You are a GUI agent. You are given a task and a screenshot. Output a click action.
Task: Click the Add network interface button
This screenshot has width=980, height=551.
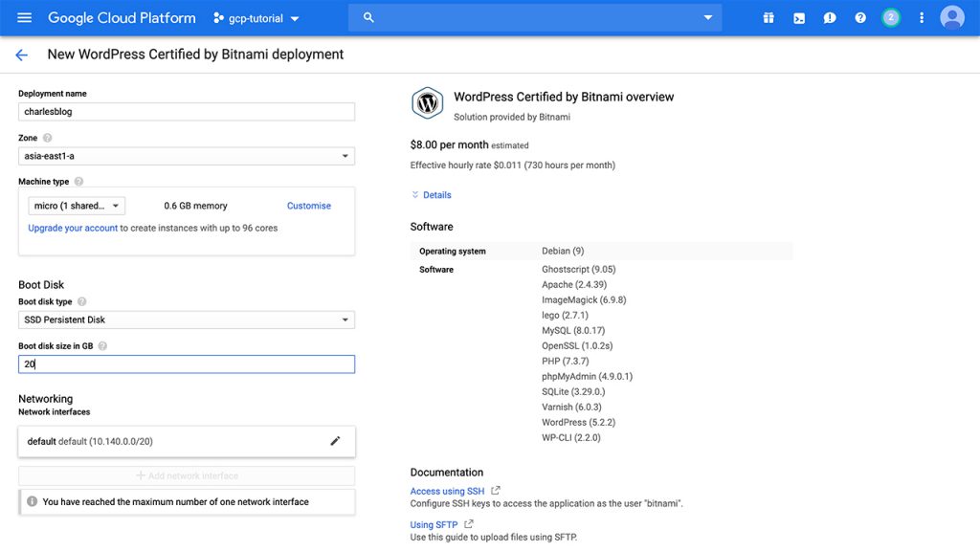tap(187, 476)
